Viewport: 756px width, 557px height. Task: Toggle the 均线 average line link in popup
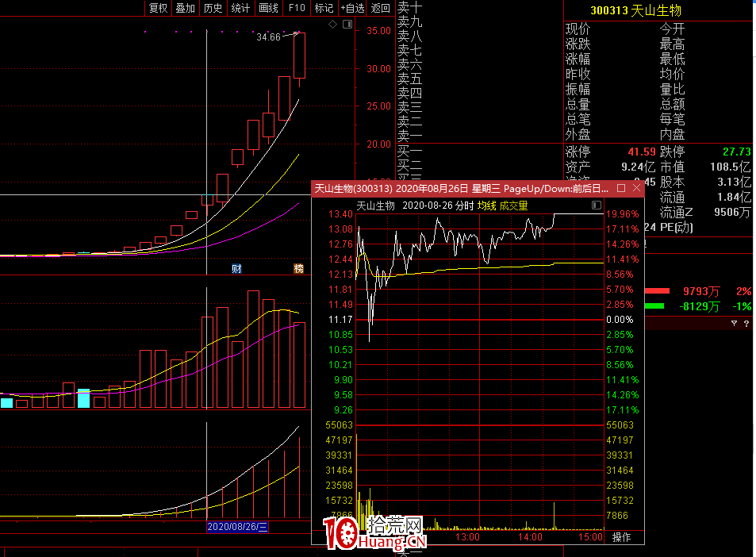coord(486,206)
